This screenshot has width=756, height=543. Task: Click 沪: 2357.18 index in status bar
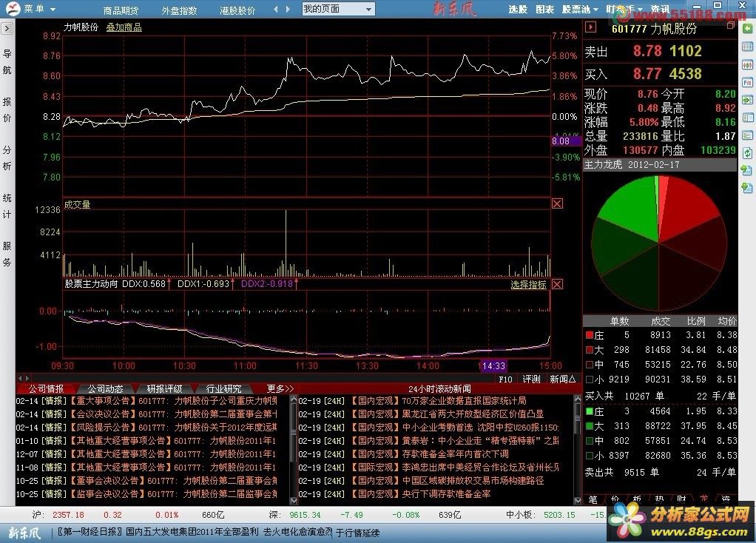tap(58, 515)
